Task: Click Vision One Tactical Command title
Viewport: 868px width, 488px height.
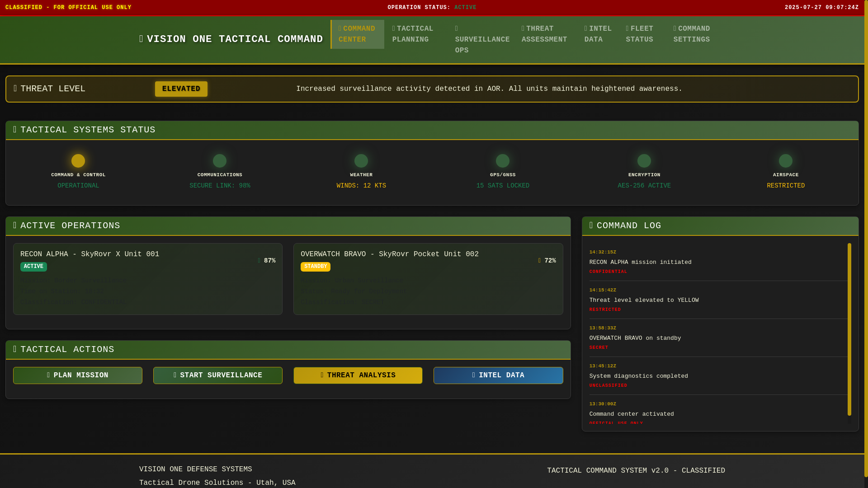Action: click(231, 39)
